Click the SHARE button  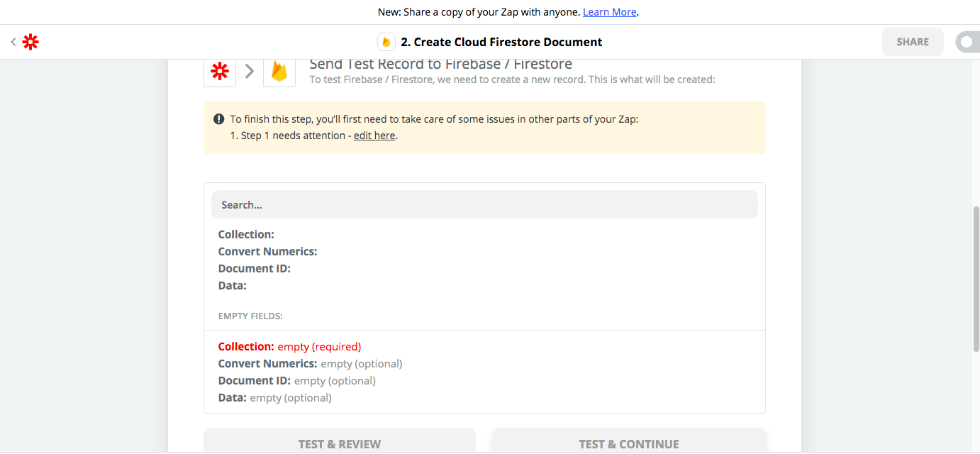913,42
